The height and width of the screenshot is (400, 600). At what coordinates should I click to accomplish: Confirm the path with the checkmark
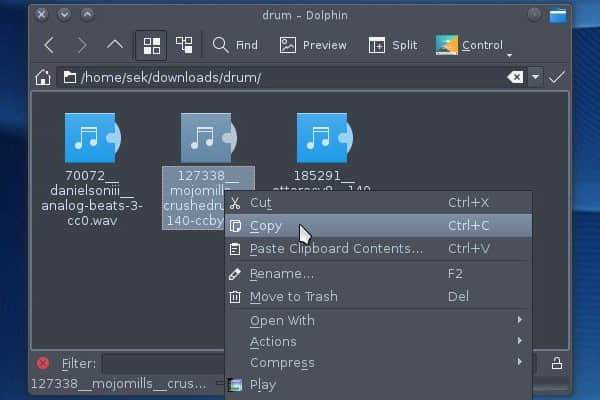556,77
